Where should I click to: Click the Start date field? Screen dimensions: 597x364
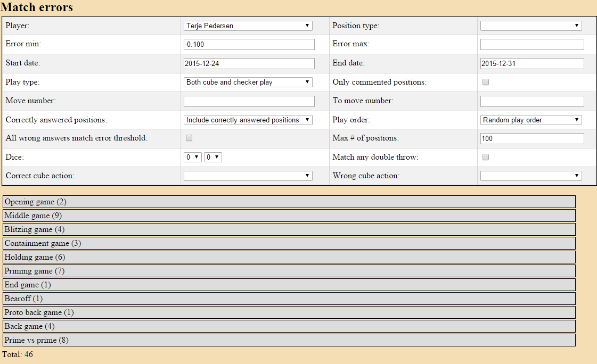[249, 63]
